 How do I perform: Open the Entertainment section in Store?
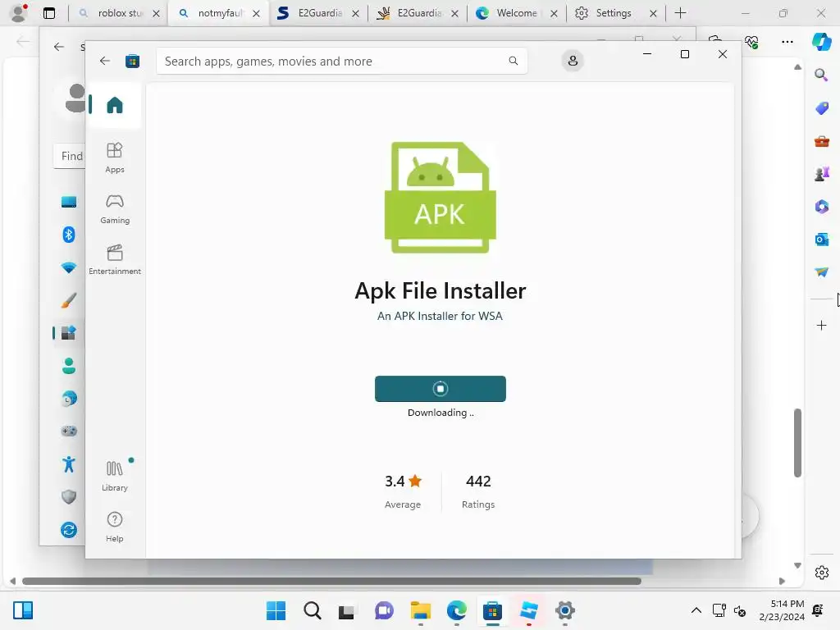115,259
